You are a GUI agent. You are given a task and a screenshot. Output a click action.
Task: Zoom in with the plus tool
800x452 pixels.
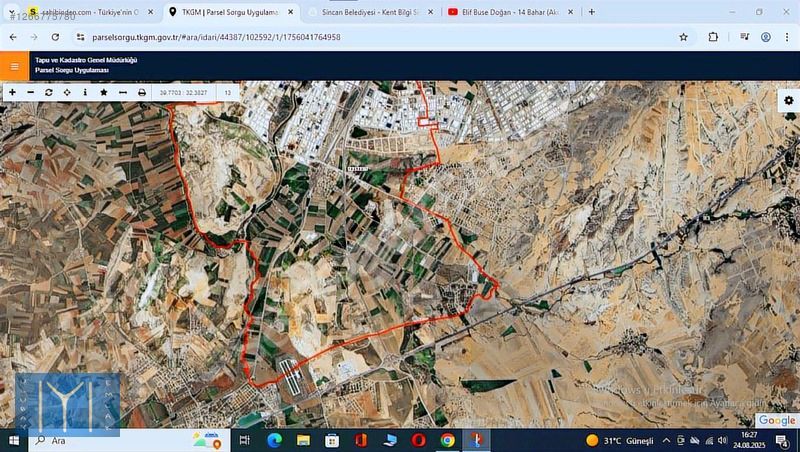tap(12, 92)
